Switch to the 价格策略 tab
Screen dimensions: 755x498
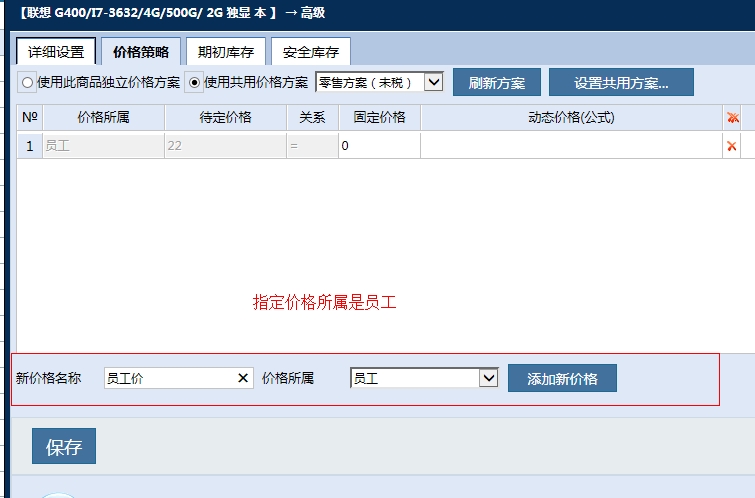tap(141, 51)
